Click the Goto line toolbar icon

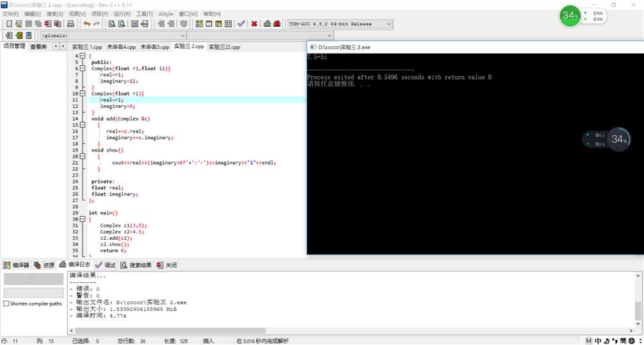pos(144,24)
